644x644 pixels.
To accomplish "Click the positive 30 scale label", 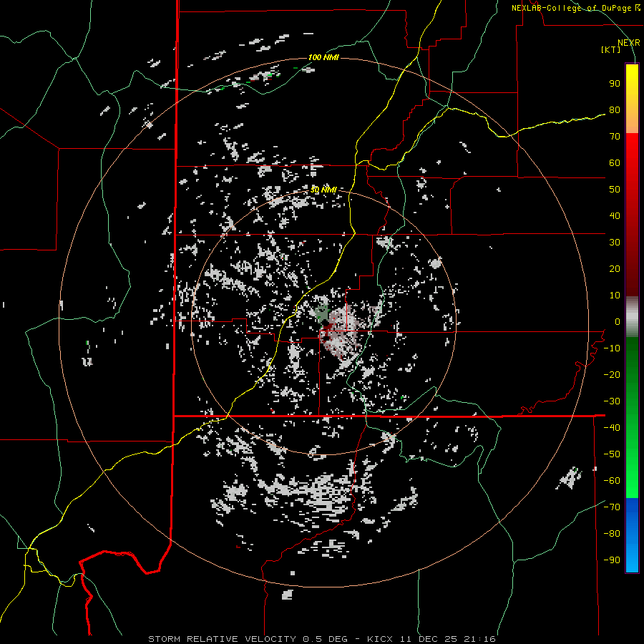I will (615, 243).
